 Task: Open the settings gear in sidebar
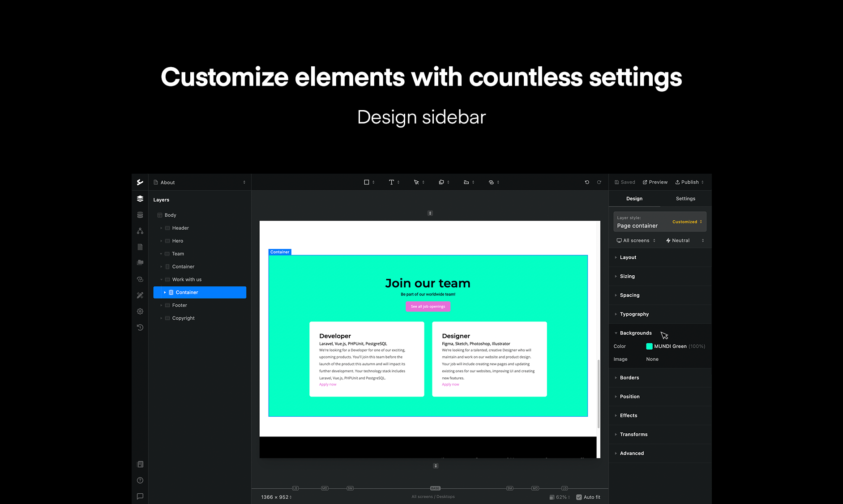140,311
